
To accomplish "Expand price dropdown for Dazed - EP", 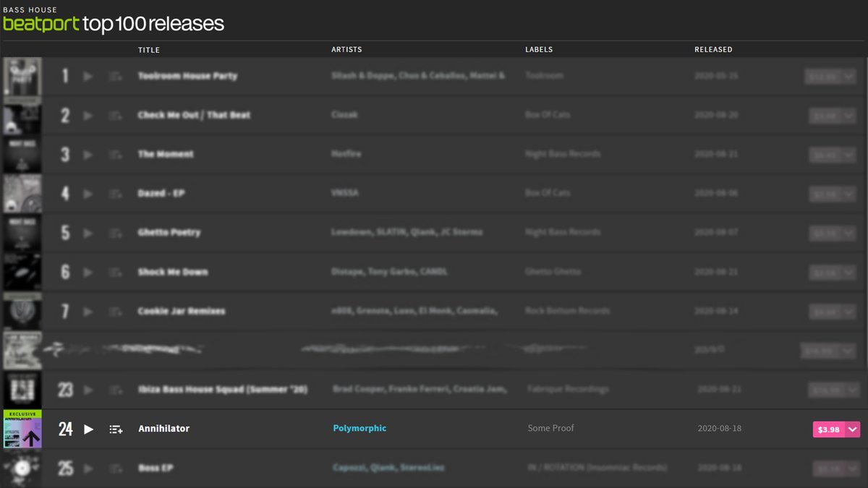I will coord(850,194).
